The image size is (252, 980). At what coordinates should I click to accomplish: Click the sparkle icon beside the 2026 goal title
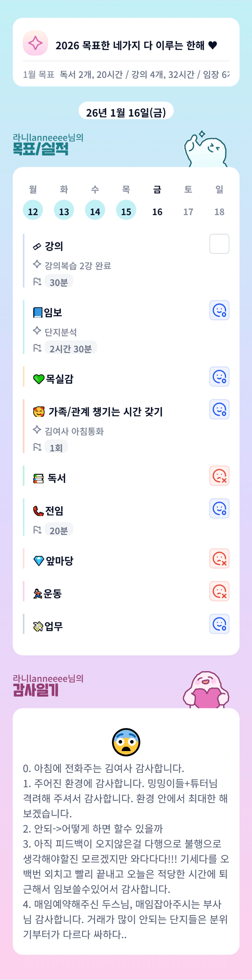[35, 43]
